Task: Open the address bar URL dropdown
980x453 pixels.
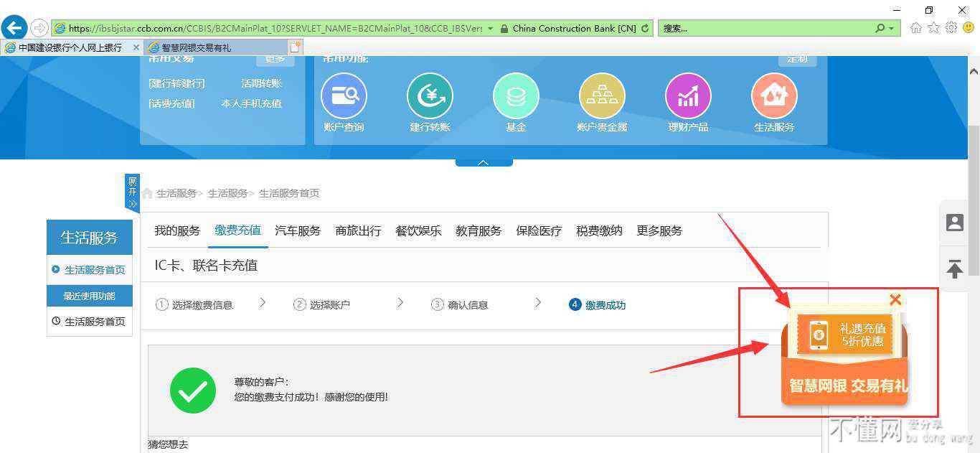Action: [490, 29]
